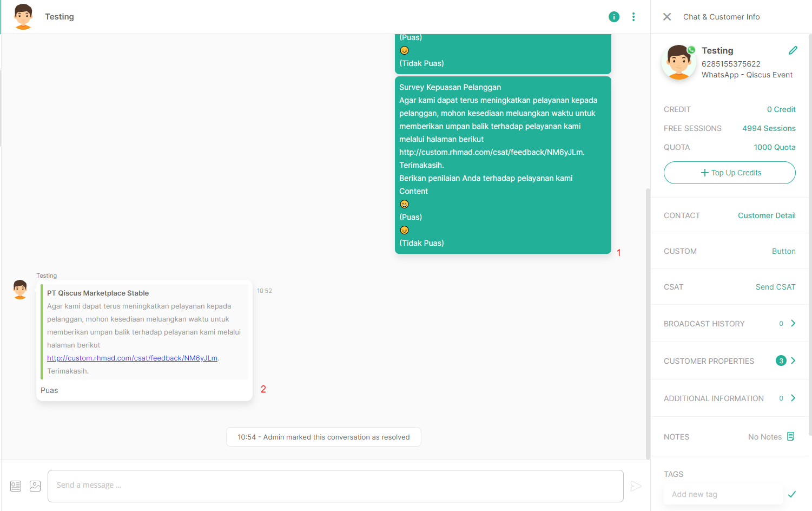Screen dimensions: 812x511
Task: Click the attach image icon
Action: click(35, 486)
